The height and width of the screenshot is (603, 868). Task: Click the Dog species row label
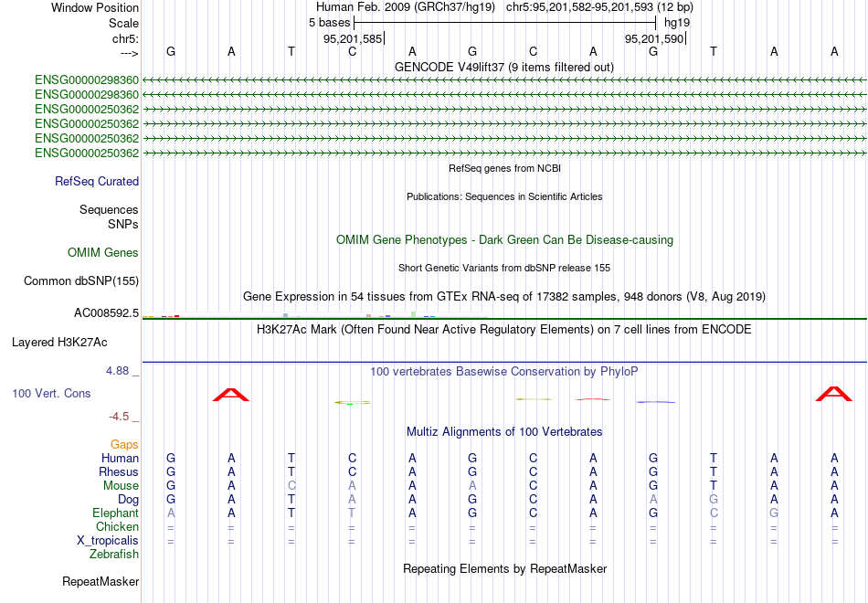(x=129, y=500)
